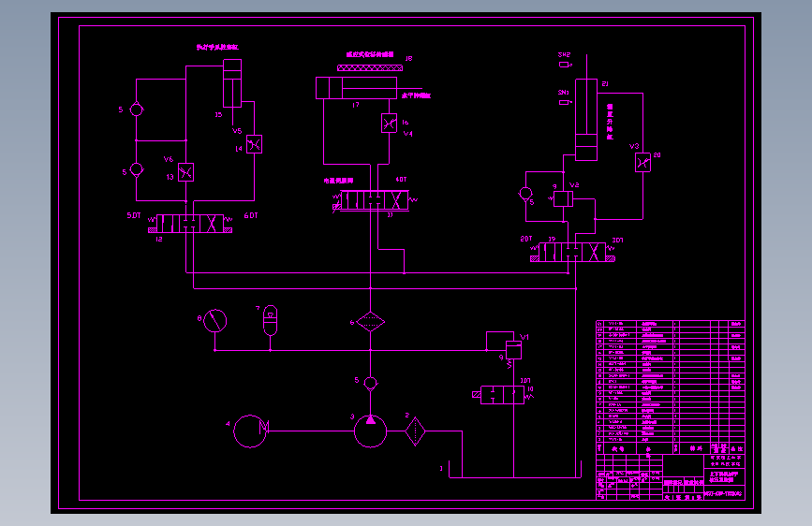
Task: Click the tank symbol labeled 1
Action: 514,469
